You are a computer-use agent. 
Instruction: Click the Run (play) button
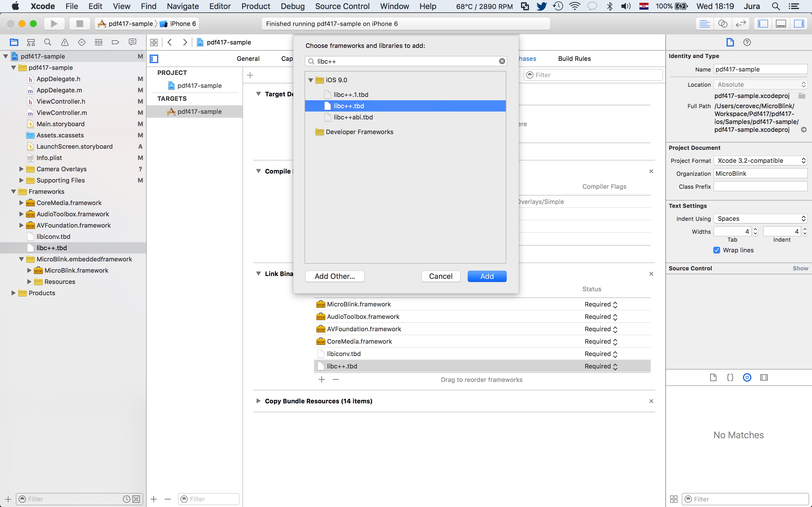[x=54, y=23]
